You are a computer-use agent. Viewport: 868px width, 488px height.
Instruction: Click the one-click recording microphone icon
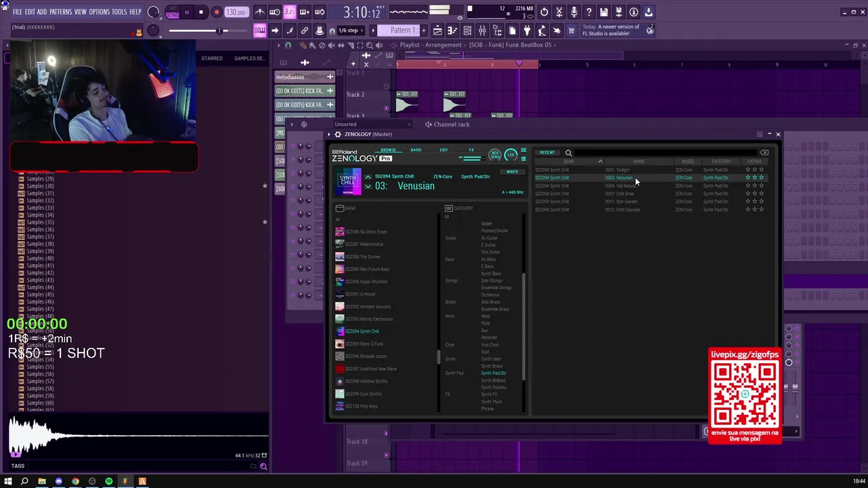(x=574, y=12)
